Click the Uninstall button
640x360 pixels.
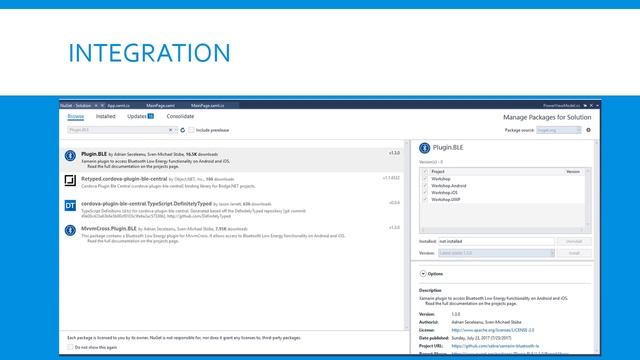(x=574, y=242)
